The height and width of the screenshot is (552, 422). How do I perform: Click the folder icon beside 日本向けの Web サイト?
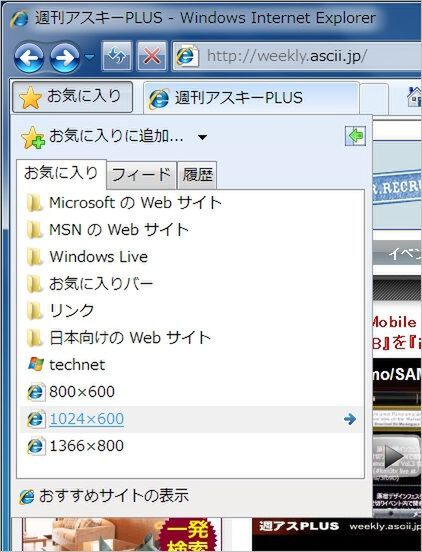click(x=35, y=338)
